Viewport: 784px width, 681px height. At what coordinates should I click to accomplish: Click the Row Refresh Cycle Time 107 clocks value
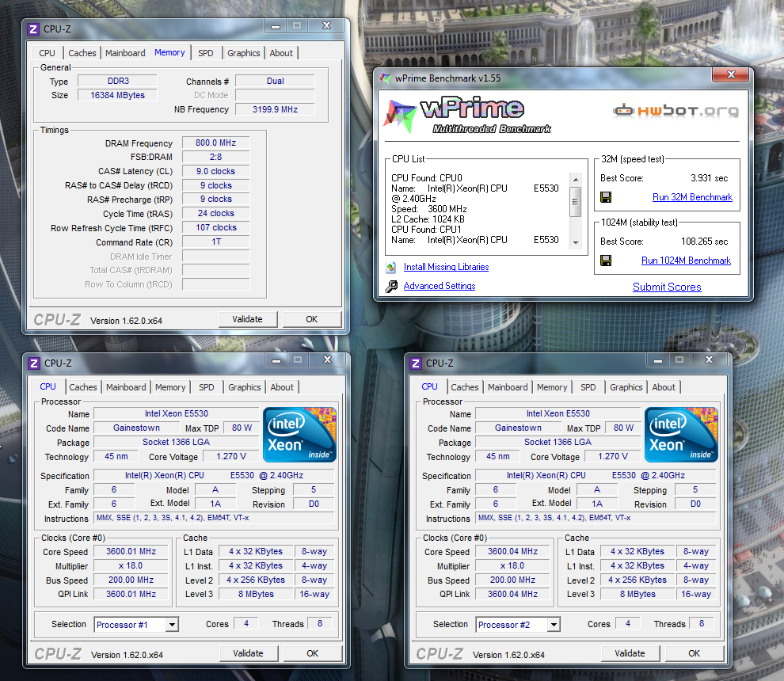tap(215, 227)
